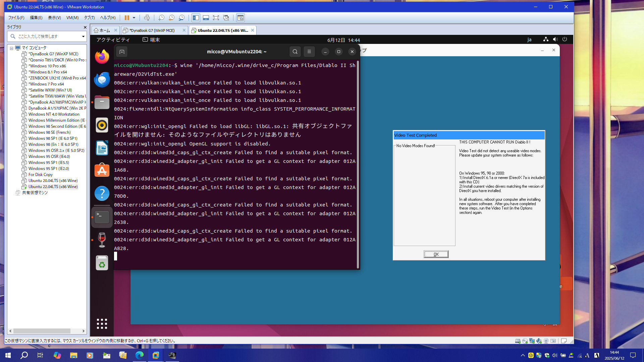This screenshot has height=362, width=644.
Task: Open Rhythmbox from the Ubuntu dock
Action: point(102,125)
